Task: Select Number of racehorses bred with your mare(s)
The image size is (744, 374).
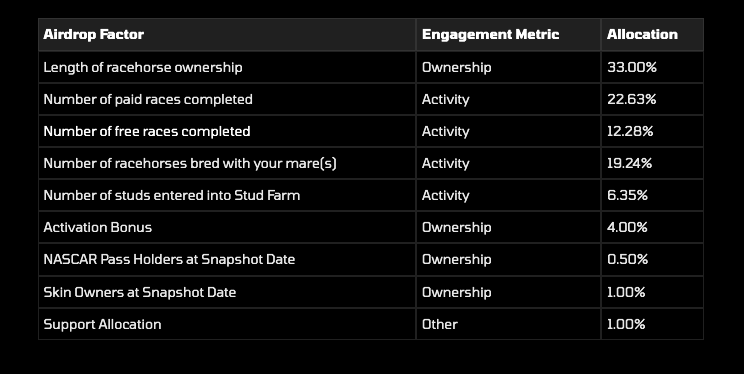Action: [x=190, y=163]
